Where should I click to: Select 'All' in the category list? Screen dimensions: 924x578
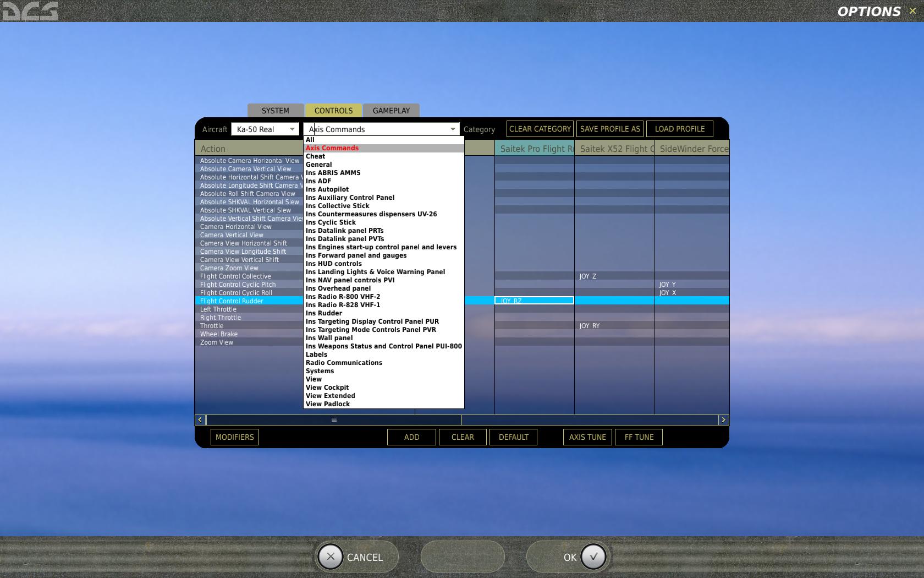click(384, 140)
